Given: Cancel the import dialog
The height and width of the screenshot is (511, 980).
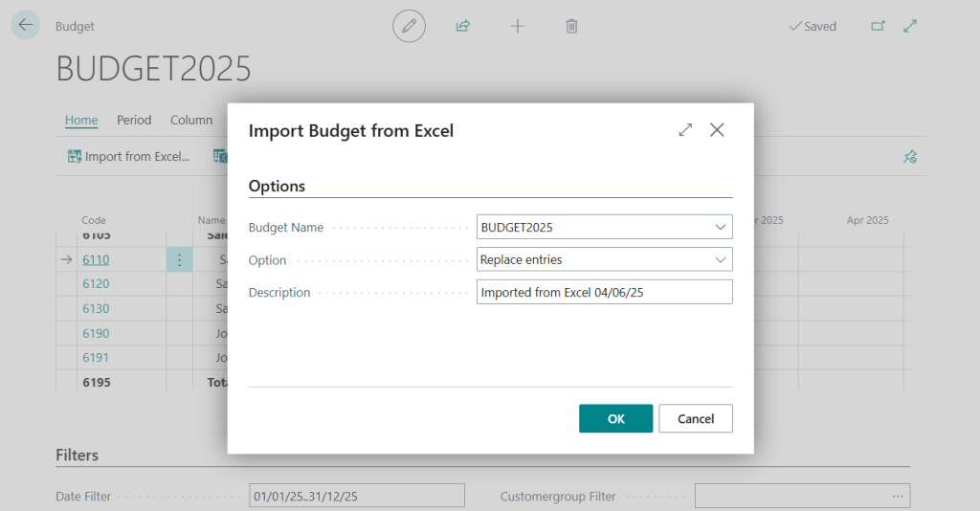Looking at the screenshot, I should click(696, 418).
